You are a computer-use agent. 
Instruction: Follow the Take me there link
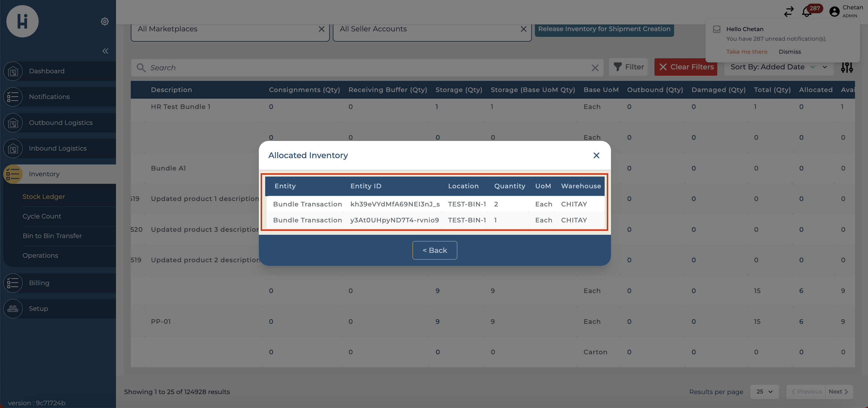[746, 52]
